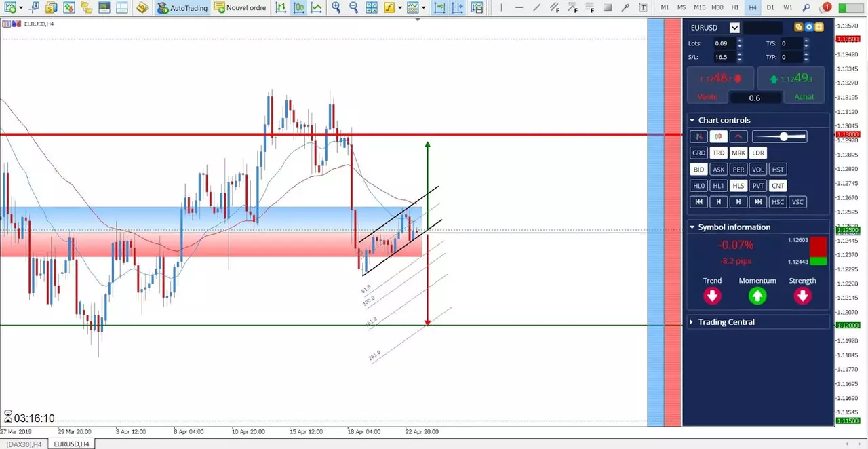Select the Fibonacci retracement tool

(x=590, y=7)
